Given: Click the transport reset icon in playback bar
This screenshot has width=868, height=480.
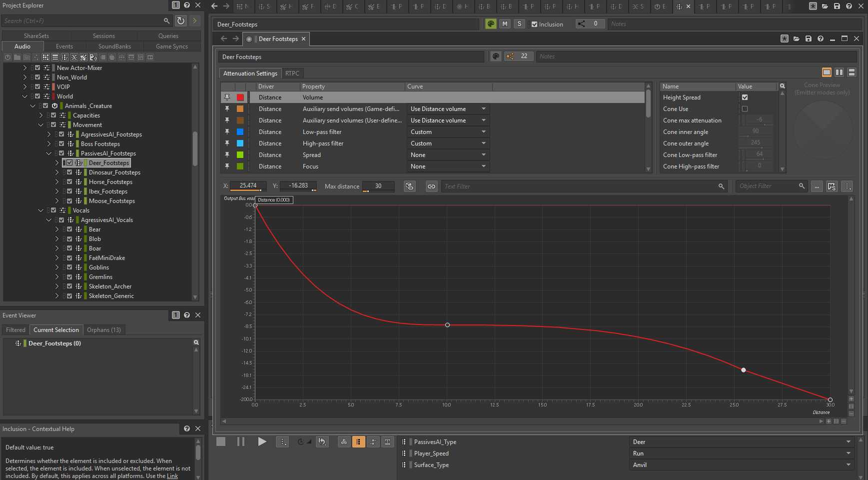Looking at the screenshot, I should pyautogui.click(x=322, y=441).
